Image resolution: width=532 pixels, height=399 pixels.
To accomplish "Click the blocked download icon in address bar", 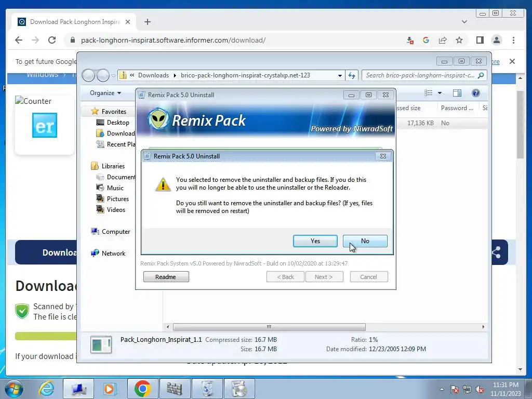I will pyautogui.click(x=410, y=40).
